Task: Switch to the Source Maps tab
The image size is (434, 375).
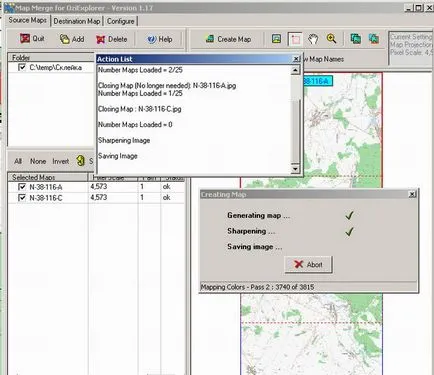Action: coord(28,20)
